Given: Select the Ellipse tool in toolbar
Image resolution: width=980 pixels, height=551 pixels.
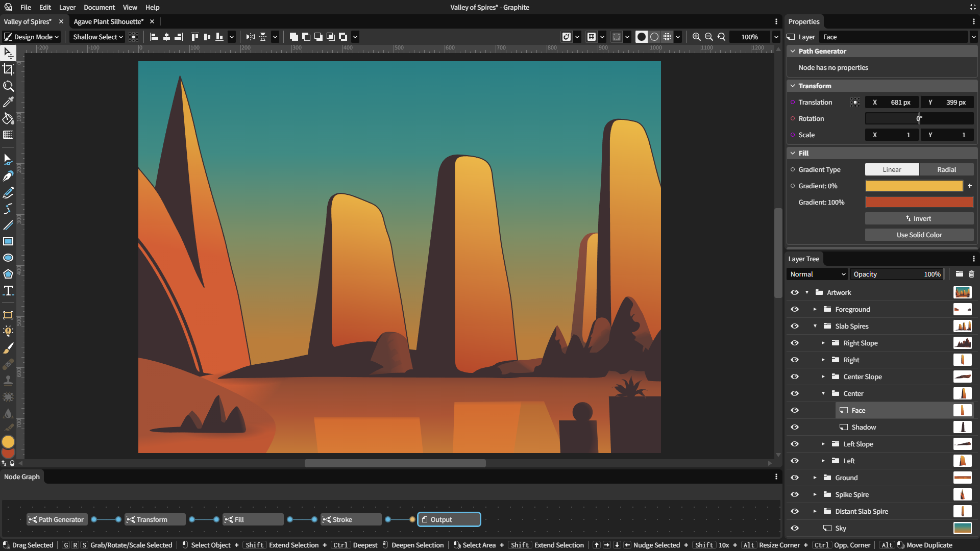Looking at the screenshot, I should [x=9, y=258].
